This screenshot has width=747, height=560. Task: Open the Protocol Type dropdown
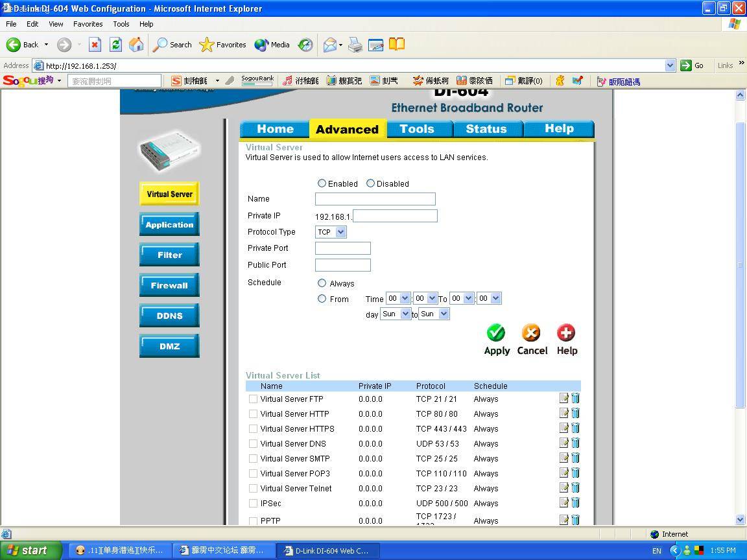pos(331,232)
